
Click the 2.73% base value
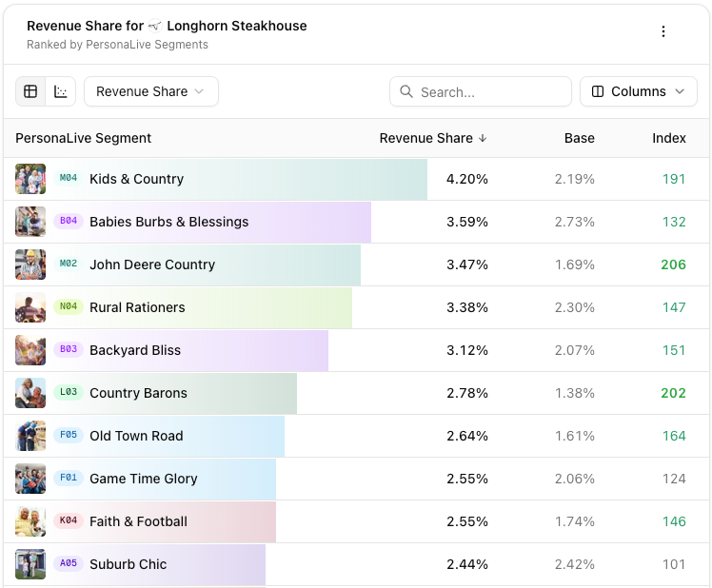574,222
